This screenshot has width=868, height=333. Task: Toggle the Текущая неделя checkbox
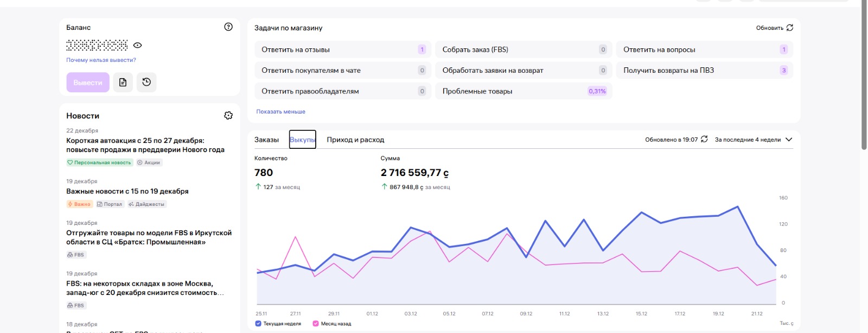pyautogui.click(x=258, y=324)
